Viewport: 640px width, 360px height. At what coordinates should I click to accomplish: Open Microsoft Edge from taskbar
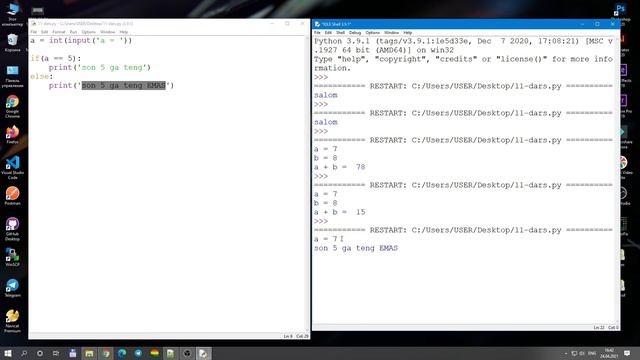coord(122,353)
